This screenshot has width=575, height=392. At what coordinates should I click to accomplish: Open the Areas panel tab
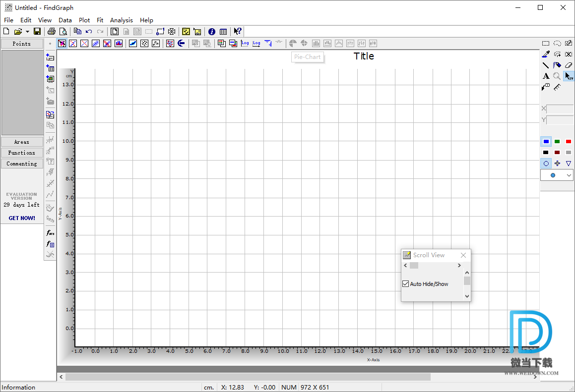[22, 142]
